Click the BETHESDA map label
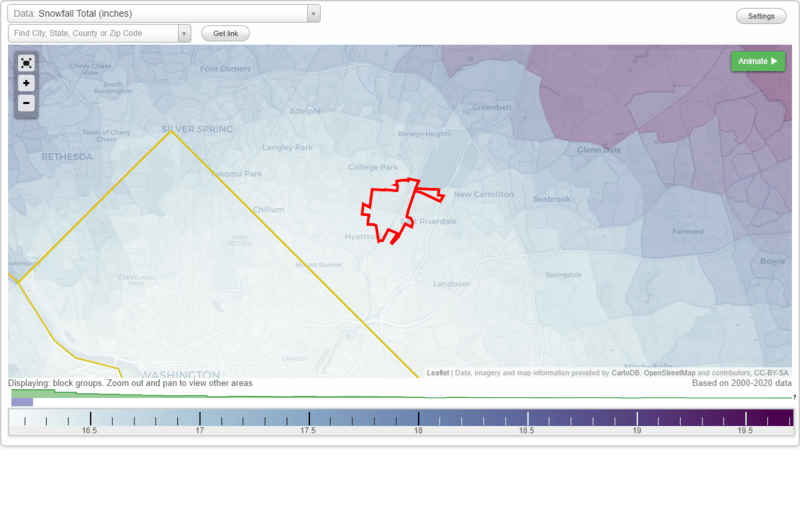This screenshot has width=800, height=514. click(67, 157)
